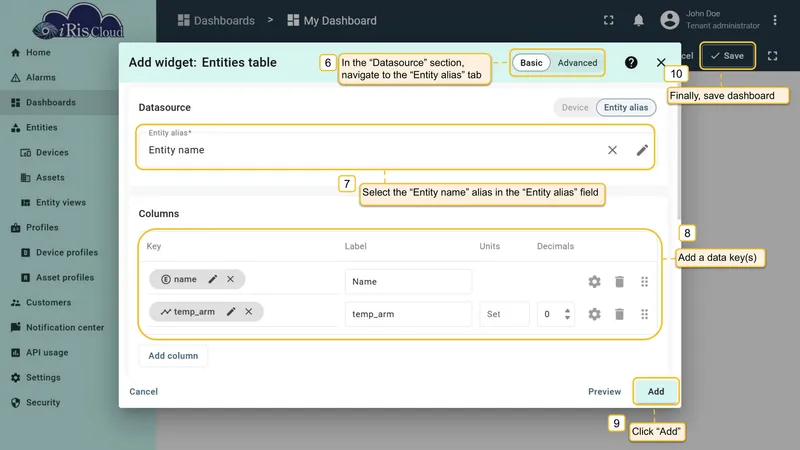Select the Basic mode toggle
The width and height of the screenshot is (800, 450).
531,63
